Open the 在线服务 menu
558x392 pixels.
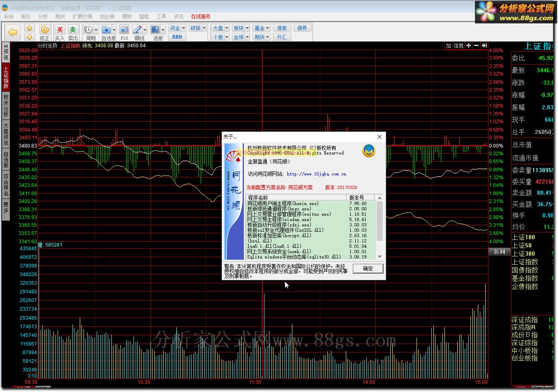point(201,16)
